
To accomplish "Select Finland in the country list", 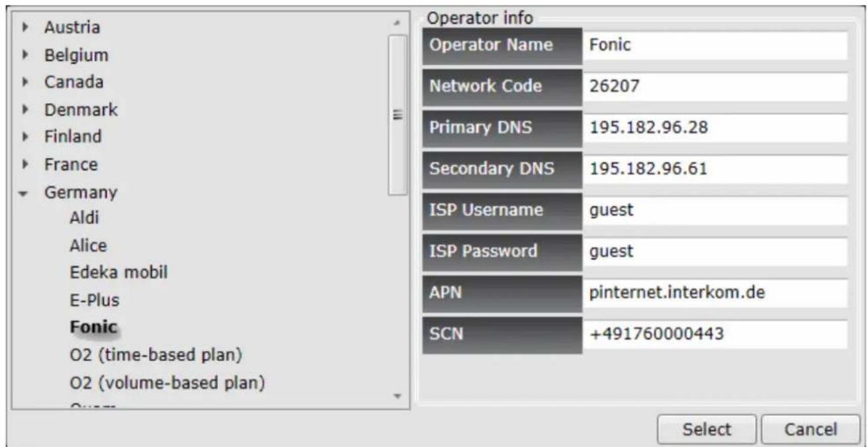I will (x=73, y=138).
